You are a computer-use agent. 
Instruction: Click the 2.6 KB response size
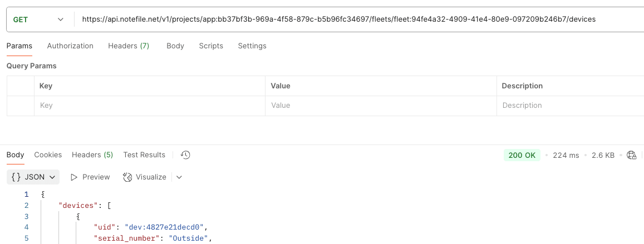(603, 156)
